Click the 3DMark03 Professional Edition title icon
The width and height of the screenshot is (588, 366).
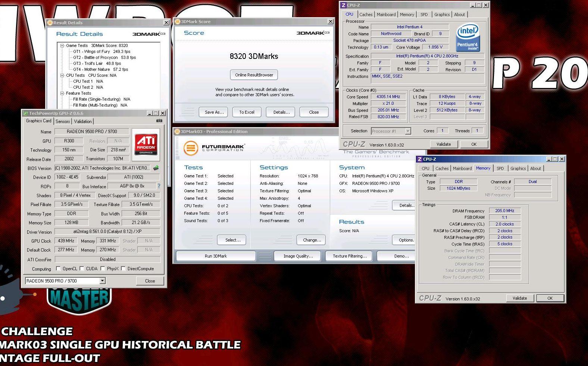[x=178, y=132]
